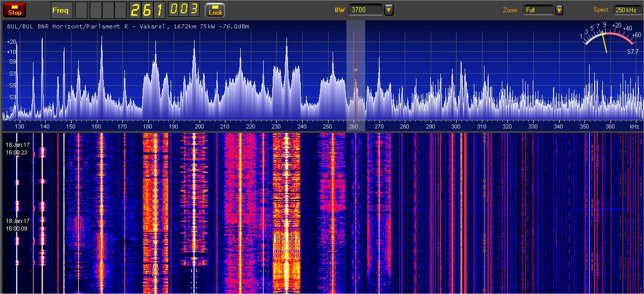Click the last Hz digit '3' in frequency display
Screen dimensions: 644x294
195,10
